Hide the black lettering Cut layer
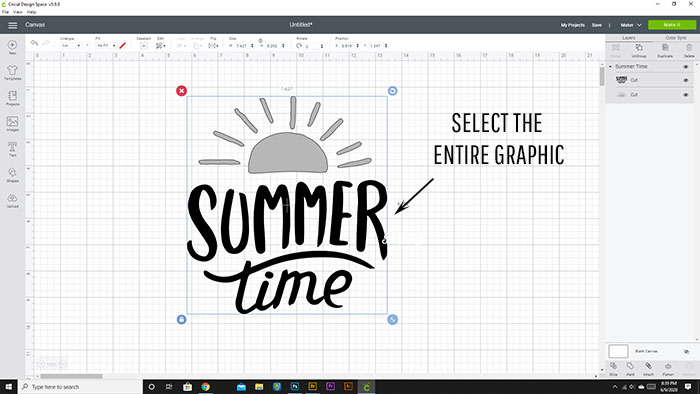 pos(686,80)
